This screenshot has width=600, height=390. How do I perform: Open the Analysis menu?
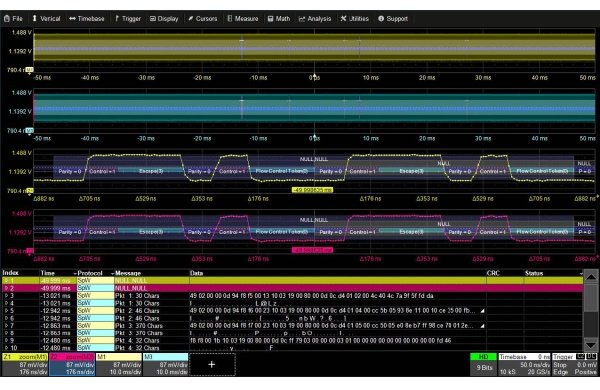(x=315, y=18)
